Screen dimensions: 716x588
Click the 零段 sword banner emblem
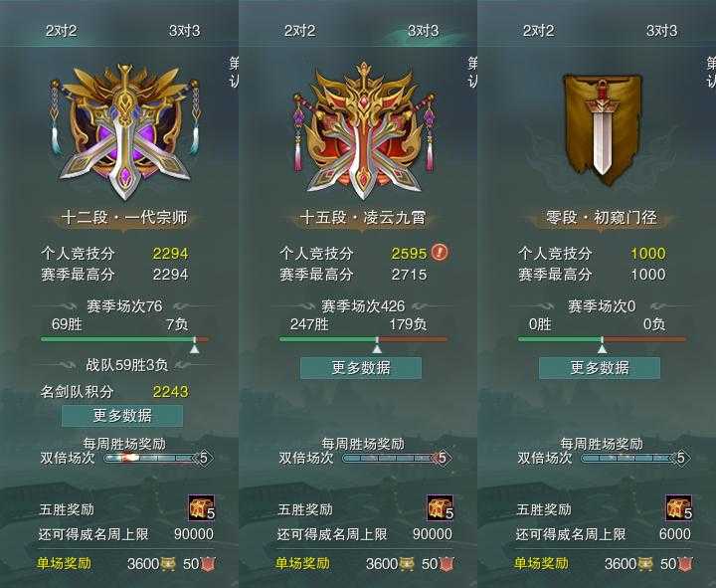(x=602, y=130)
